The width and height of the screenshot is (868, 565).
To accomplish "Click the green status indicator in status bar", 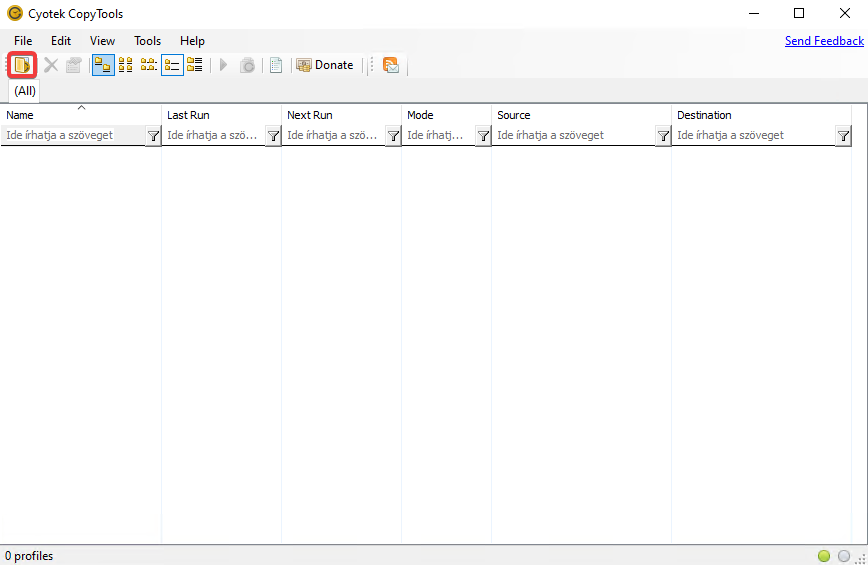I will click(x=824, y=556).
